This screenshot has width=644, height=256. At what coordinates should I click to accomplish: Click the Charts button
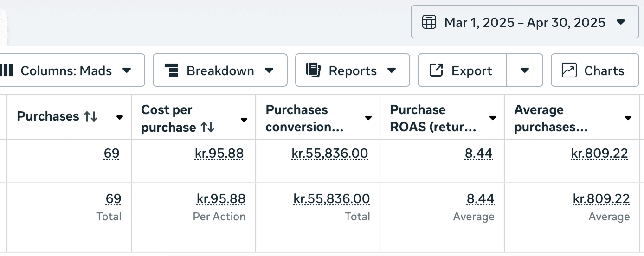click(594, 70)
